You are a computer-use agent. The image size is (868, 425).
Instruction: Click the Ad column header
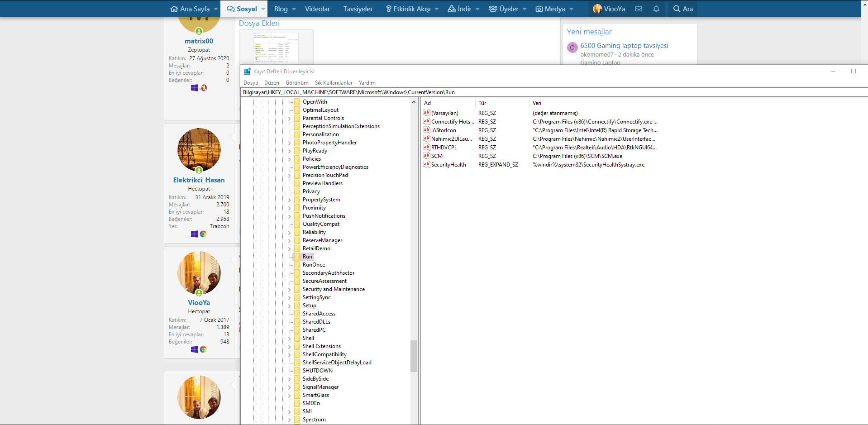tap(448, 103)
